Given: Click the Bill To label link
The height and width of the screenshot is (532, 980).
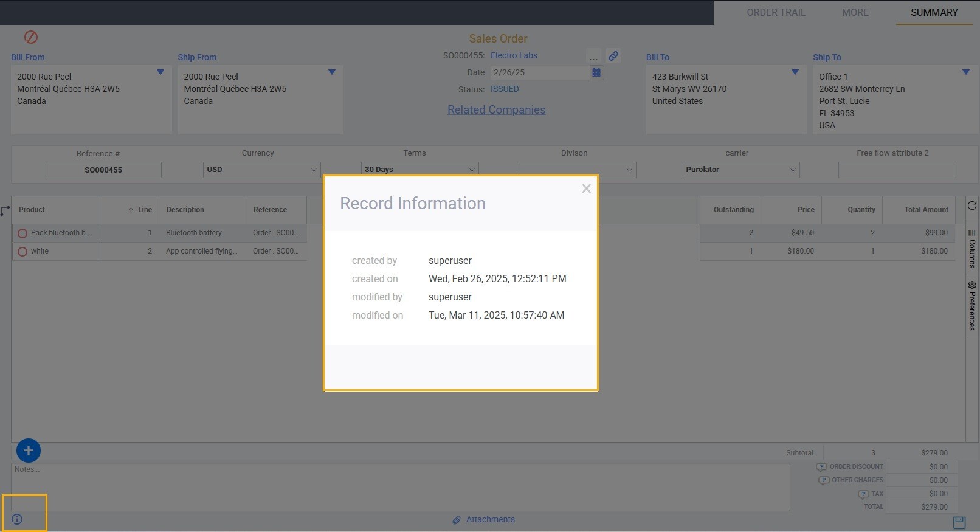Looking at the screenshot, I should tap(658, 57).
